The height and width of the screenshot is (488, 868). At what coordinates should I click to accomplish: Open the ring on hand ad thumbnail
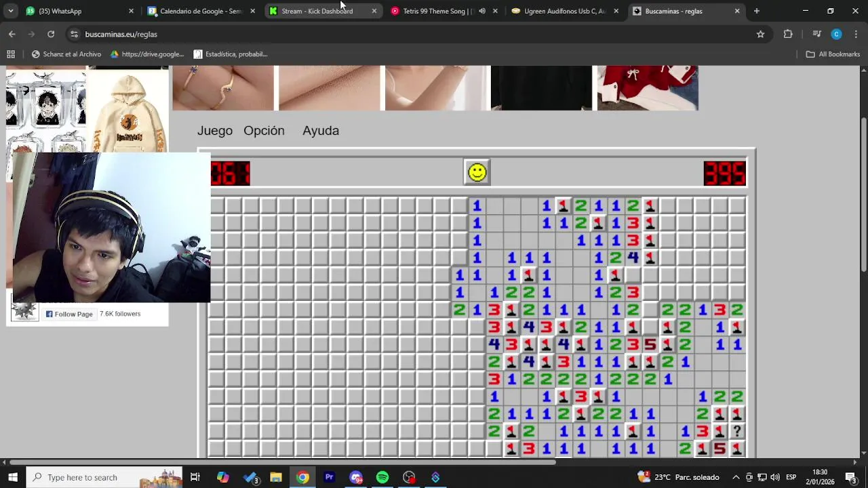(x=223, y=88)
